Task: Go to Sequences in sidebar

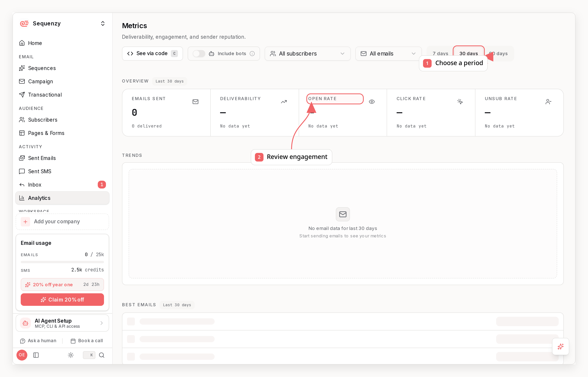Action: click(62, 68)
